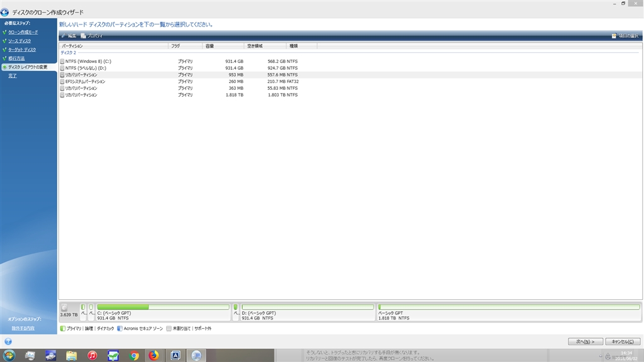Image resolution: width=644 pixels, height=362 pixels.
Task: Go back with the blue arrow button
Action: click(4, 13)
